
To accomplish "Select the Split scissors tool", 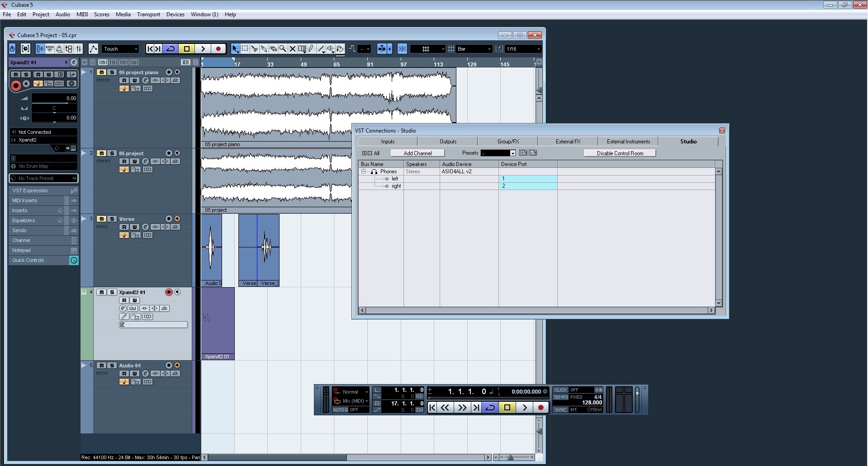I will 254,49.
